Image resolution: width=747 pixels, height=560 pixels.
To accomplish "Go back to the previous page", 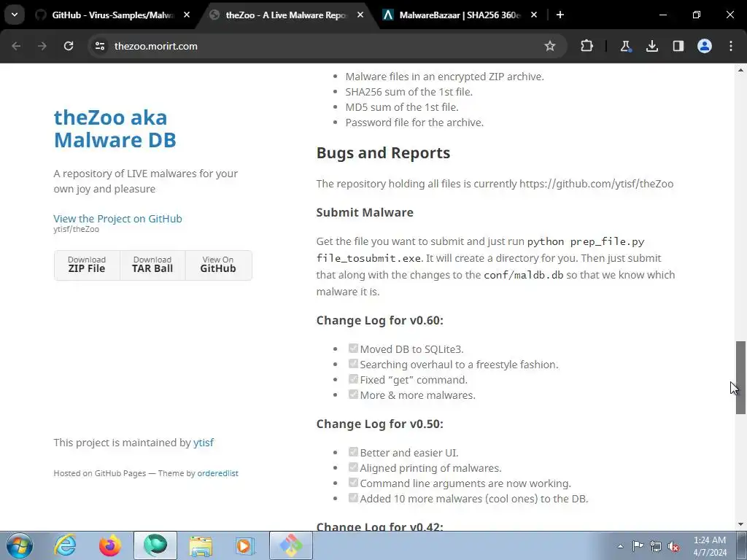I will point(16,46).
